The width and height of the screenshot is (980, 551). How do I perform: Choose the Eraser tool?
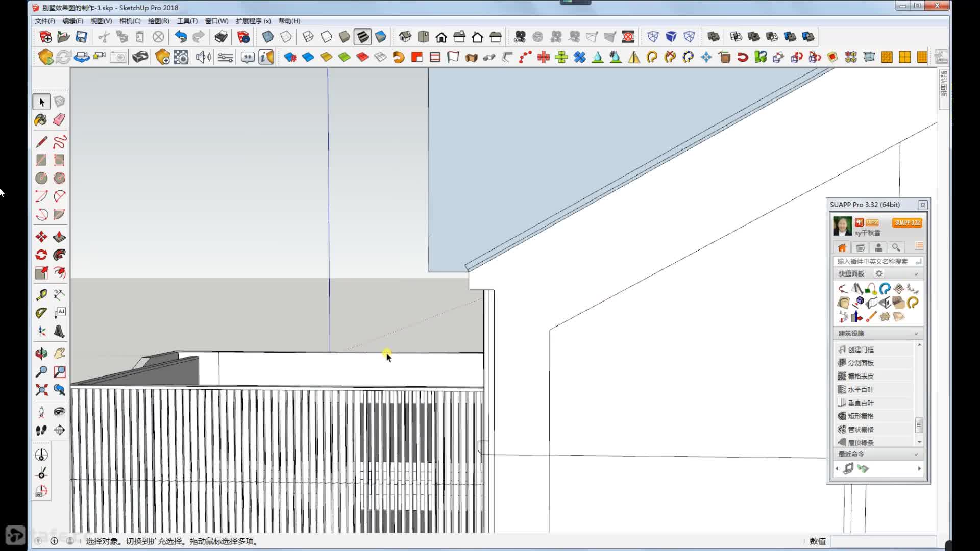click(x=59, y=120)
